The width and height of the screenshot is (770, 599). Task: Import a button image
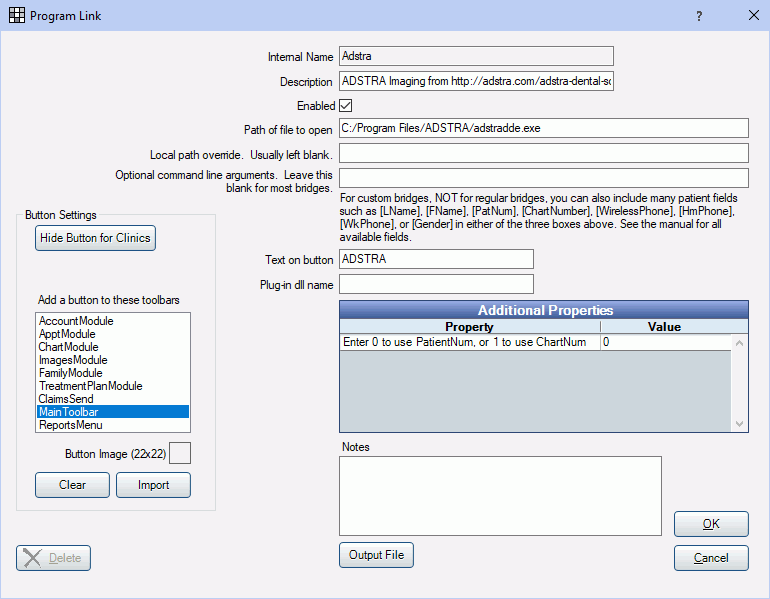[153, 485]
